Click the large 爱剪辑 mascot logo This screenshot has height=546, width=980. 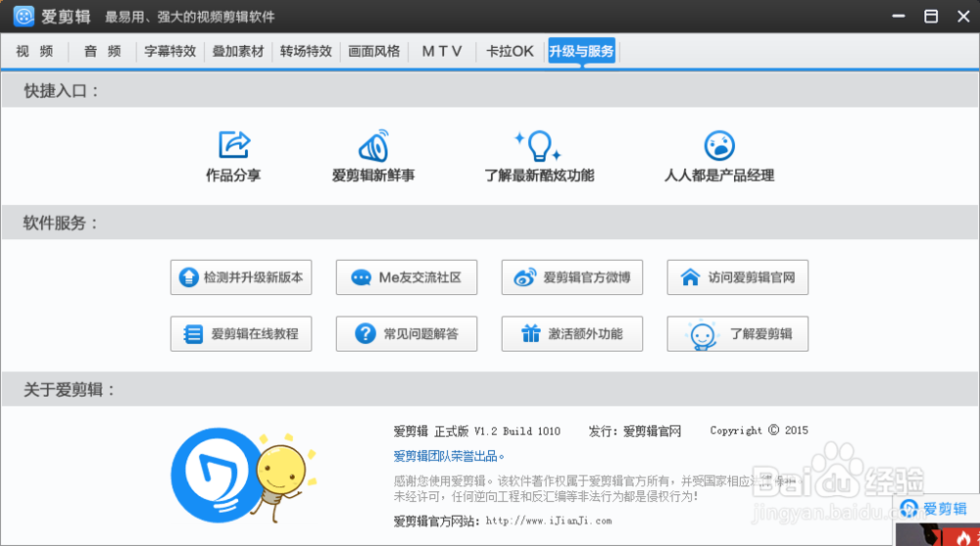pyautogui.click(x=243, y=475)
